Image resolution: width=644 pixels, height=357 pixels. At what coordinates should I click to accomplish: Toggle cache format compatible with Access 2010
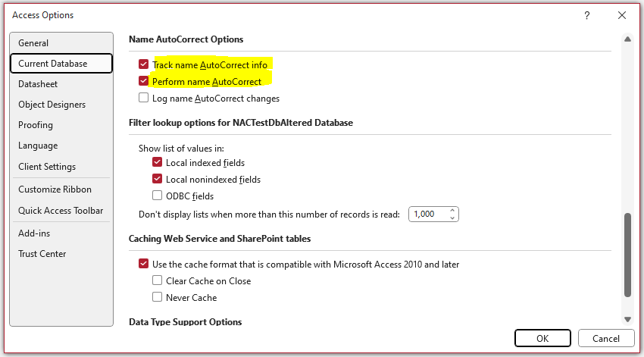click(143, 264)
